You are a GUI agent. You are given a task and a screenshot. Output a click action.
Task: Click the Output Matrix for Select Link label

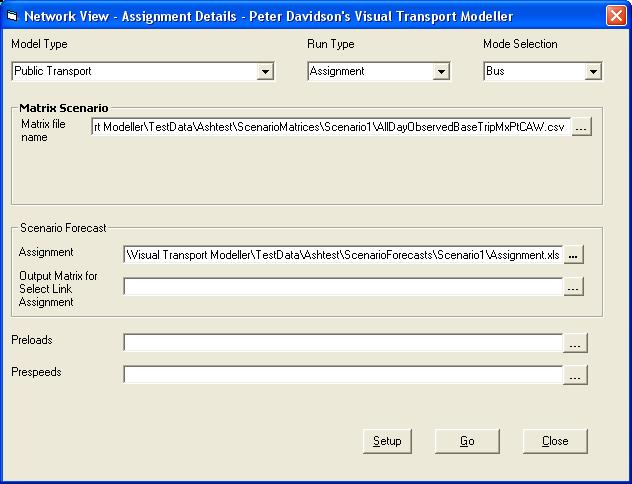58,289
